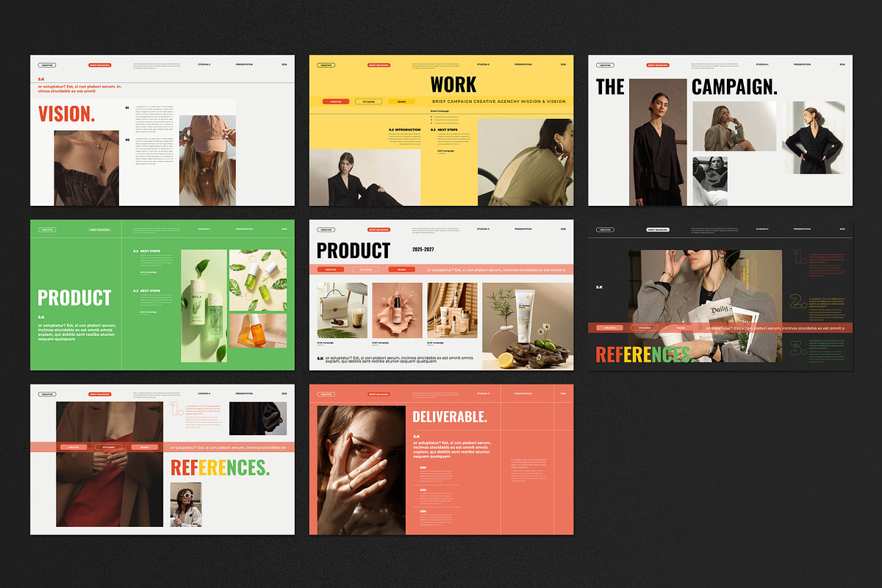This screenshot has width=882, height=588.
Task: Select REFERENCES. heading on the white slide
Action: tap(220, 467)
